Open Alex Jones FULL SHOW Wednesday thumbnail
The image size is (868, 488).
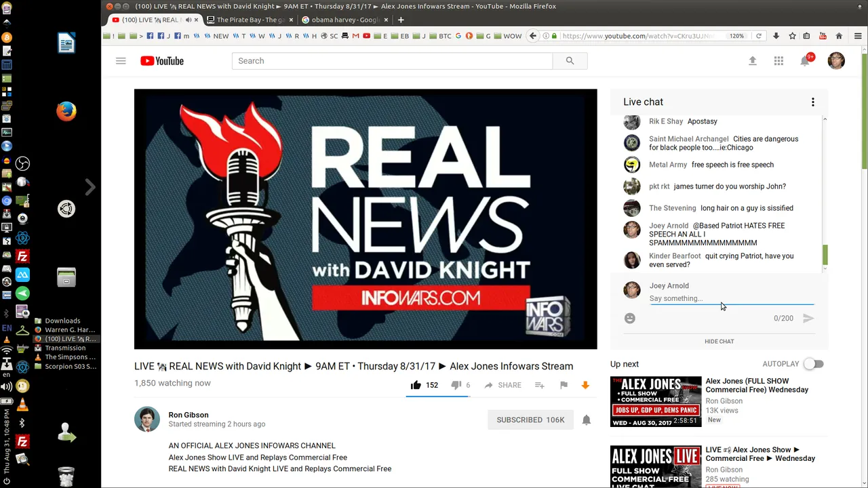(656, 401)
